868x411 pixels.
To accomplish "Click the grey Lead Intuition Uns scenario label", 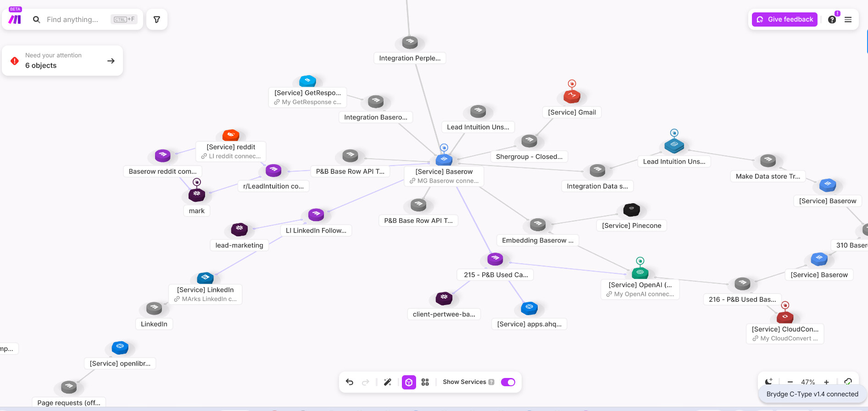I will coord(478,127).
